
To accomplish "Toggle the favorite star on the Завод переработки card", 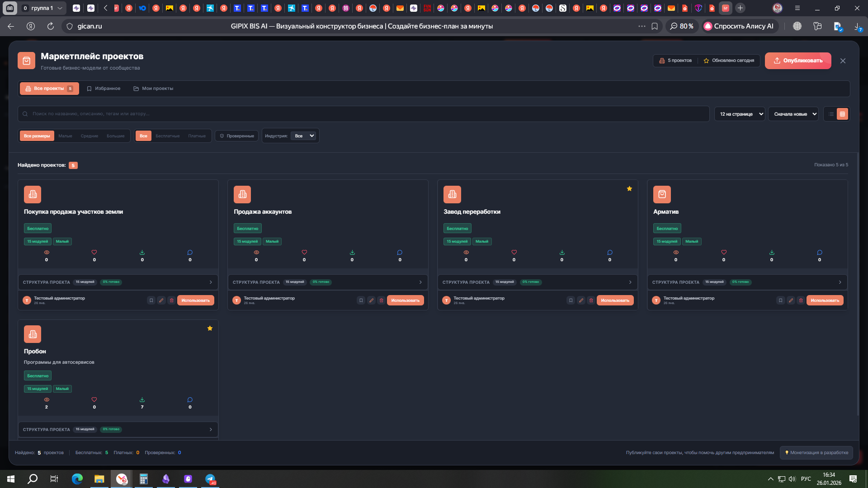I will coord(629,189).
